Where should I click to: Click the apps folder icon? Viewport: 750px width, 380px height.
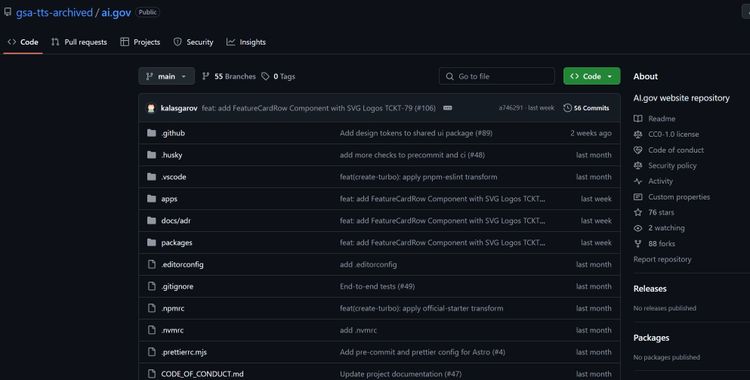coord(152,199)
